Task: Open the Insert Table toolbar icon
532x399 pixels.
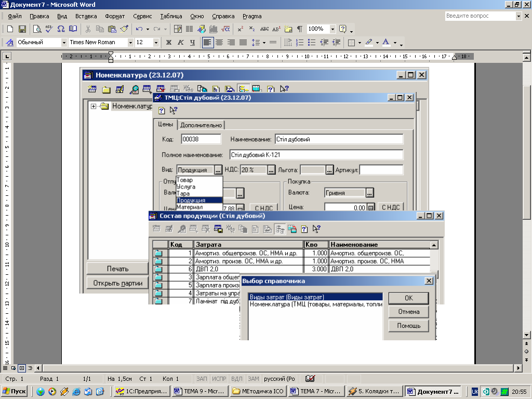Action: coord(178,29)
